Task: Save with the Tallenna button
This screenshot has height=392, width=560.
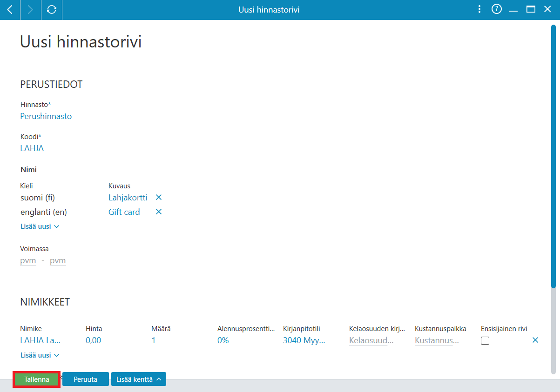Action: coord(37,379)
